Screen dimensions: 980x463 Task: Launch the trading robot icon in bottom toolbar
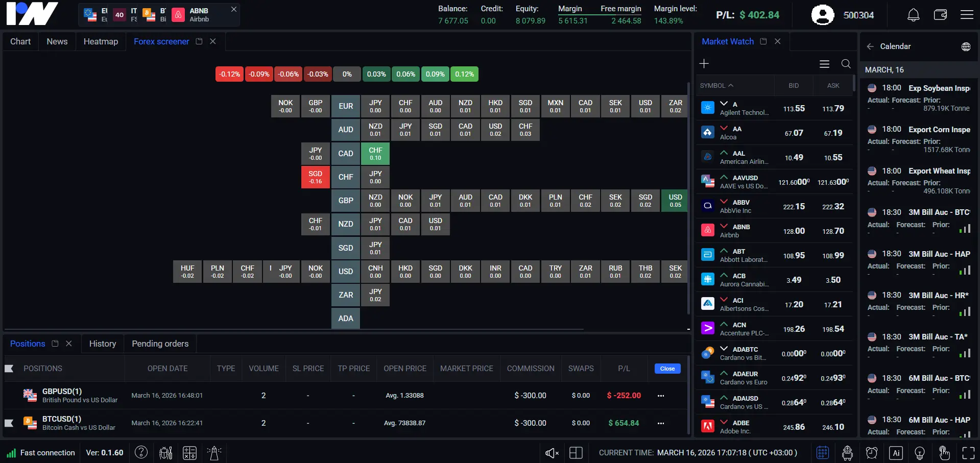[x=848, y=453]
